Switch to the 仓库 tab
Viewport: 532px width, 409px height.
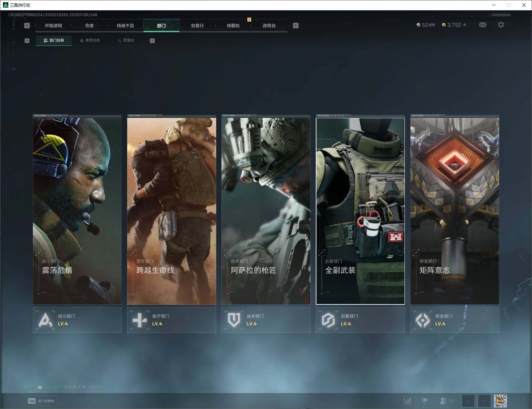(89, 26)
